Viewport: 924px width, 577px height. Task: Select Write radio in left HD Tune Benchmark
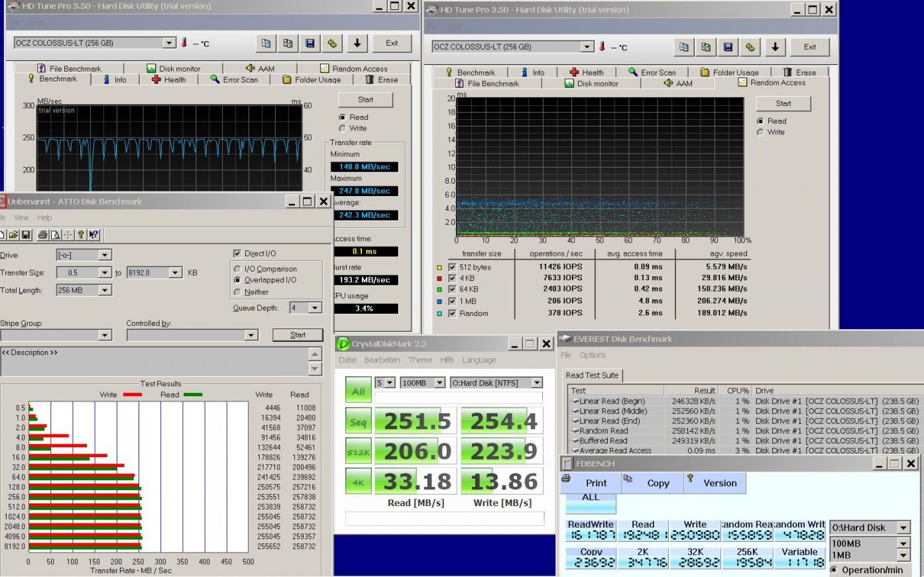click(x=342, y=129)
